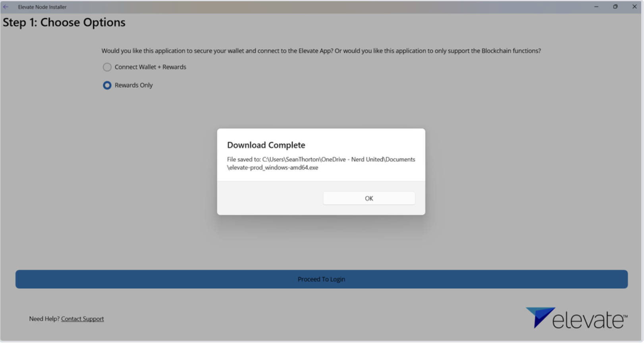Click the wallet question prompt text
The height and width of the screenshot is (344, 644).
pos(321,51)
